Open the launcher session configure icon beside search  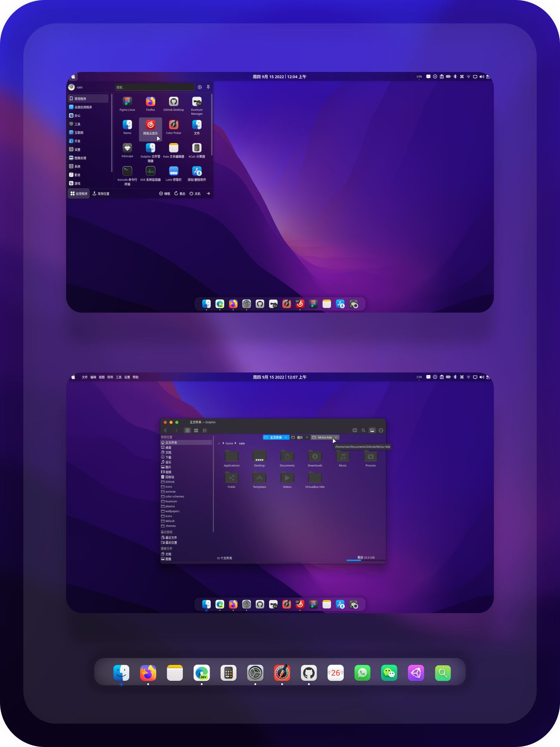tap(200, 87)
